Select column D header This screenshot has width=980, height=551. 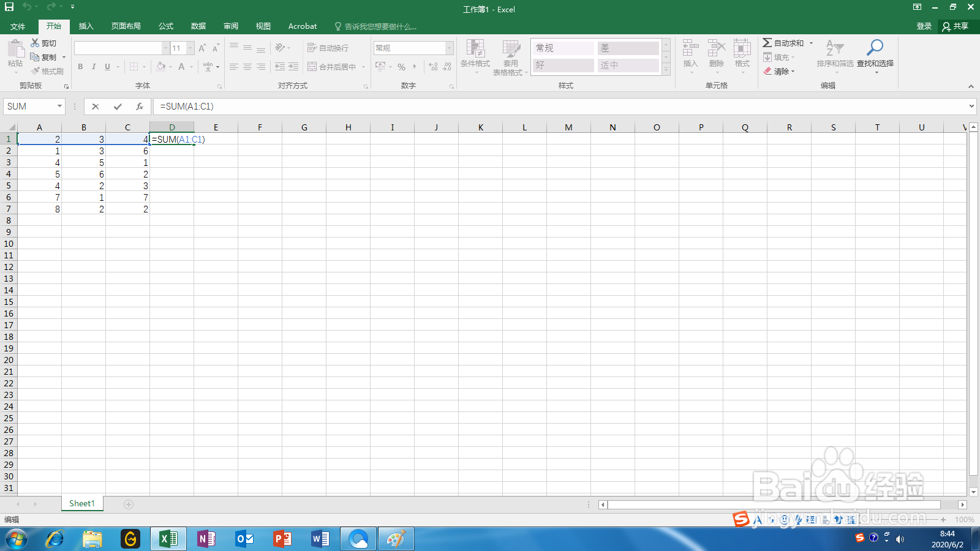pyautogui.click(x=172, y=127)
